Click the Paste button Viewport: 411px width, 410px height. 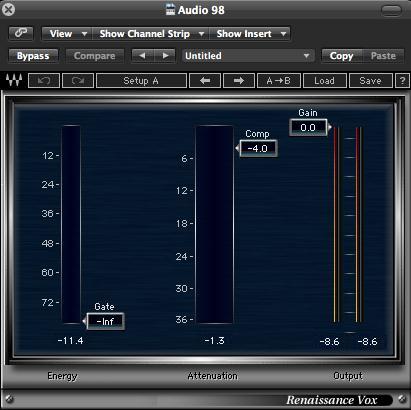point(383,56)
